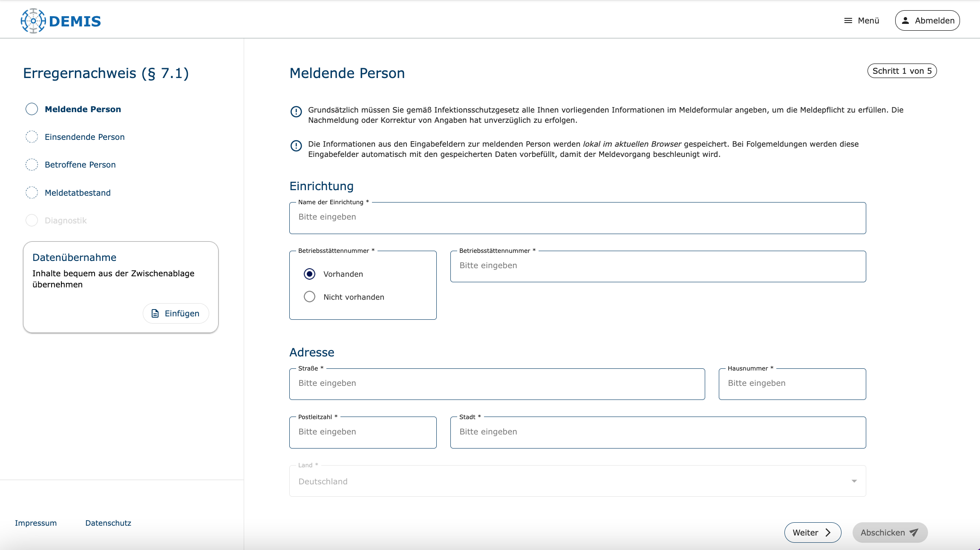Click the Name der Einrichtung field
980x550 pixels.
tap(577, 217)
